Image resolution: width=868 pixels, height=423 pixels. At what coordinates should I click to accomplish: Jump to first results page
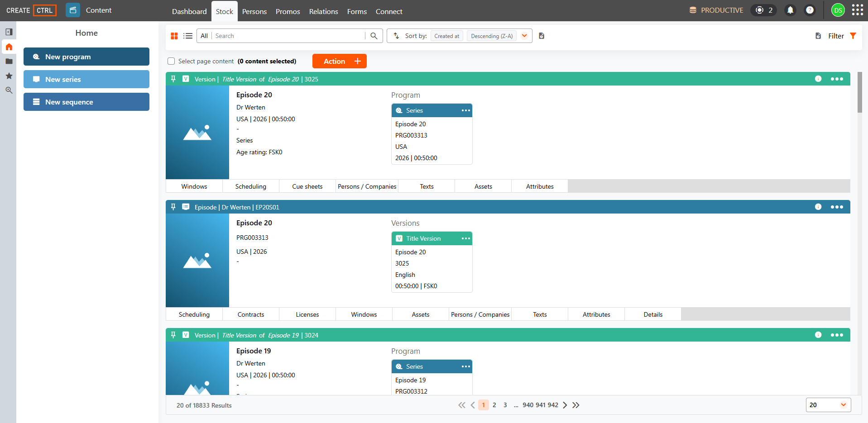coord(462,405)
